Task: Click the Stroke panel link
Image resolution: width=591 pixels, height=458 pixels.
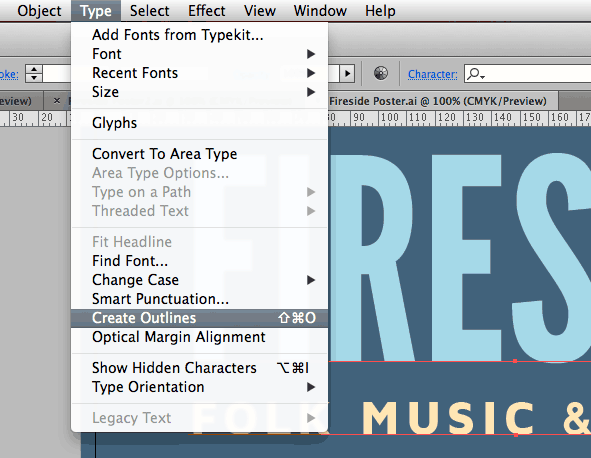Action: click(9, 74)
